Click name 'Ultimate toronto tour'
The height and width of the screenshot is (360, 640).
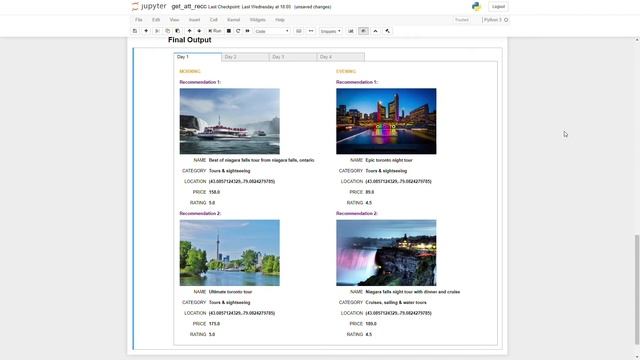point(231,292)
